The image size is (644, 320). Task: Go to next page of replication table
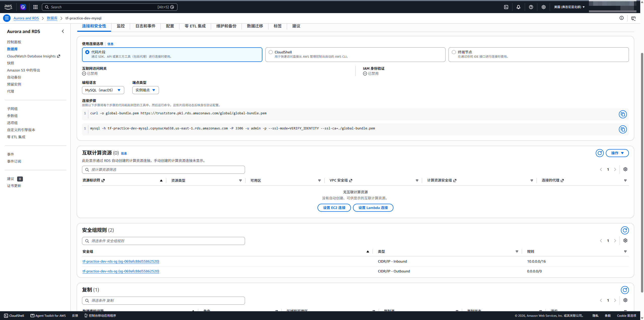(615, 300)
